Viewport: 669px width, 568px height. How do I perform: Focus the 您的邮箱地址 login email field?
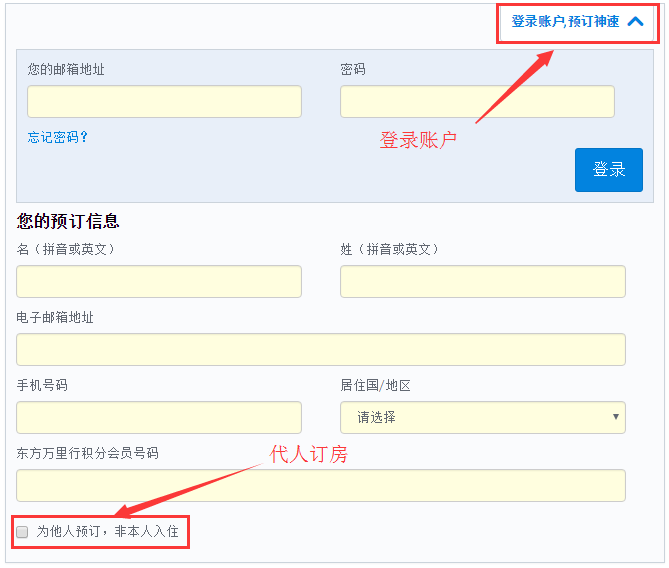coord(164,102)
